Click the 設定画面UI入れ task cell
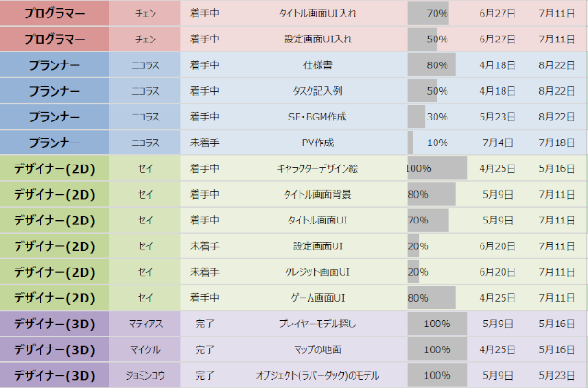This screenshot has width=588, height=388. pyautogui.click(x=316, y=40)
